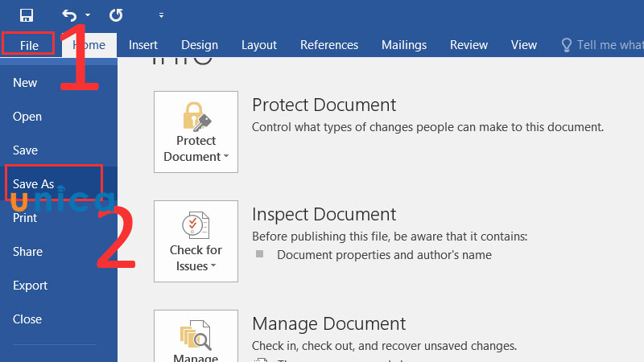This screenshot has height=362, width=644.
Task: Expand Customize Quick Access Toolbar dropdown
Action: pos(161,15)
